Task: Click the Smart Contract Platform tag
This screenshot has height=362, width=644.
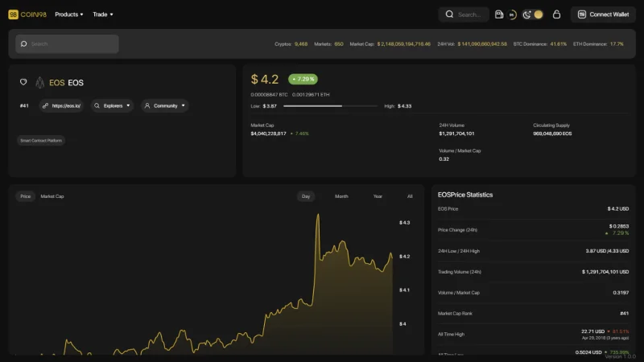Action: [x=41, y=140]
